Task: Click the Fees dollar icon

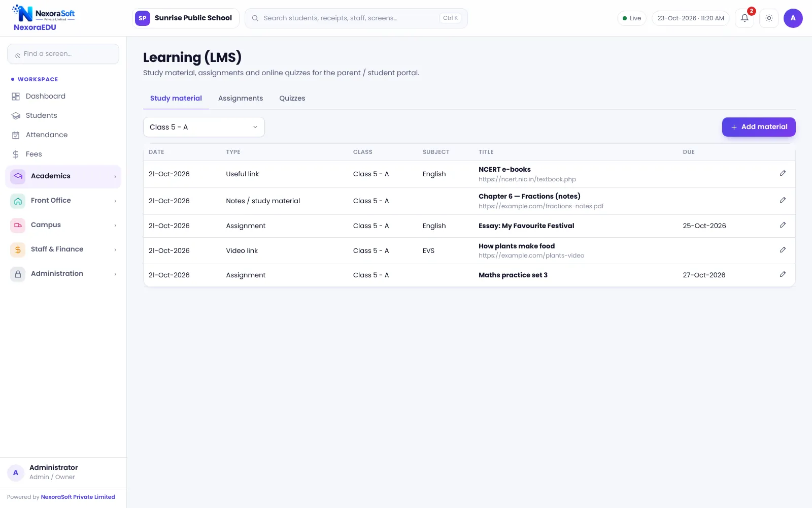Action: click(16, 154)
